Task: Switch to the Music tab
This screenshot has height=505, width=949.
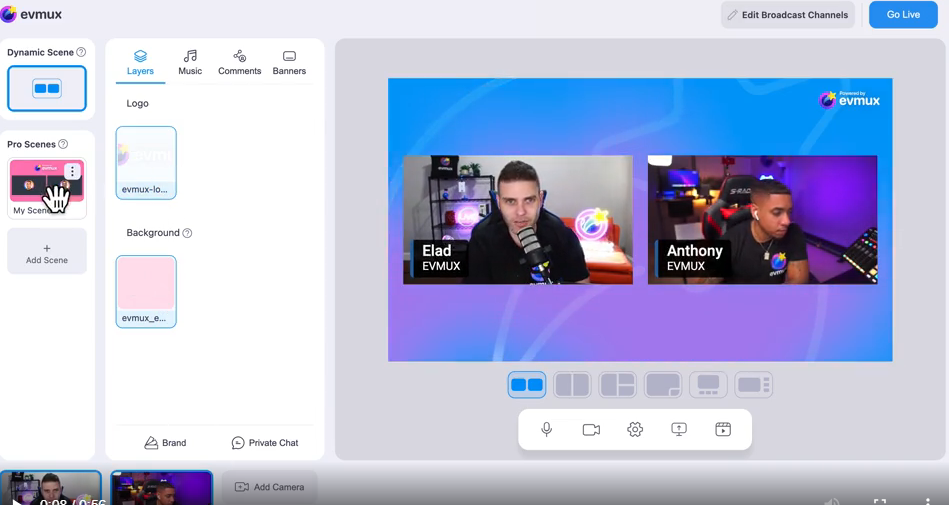Action: click(190, 62)
